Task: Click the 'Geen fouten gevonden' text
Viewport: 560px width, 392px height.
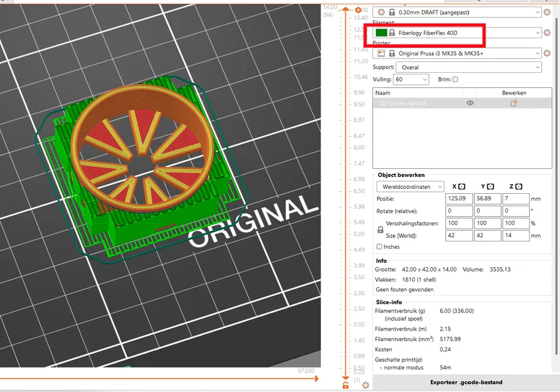Action: pyautogui.click(x=404, y=290)
